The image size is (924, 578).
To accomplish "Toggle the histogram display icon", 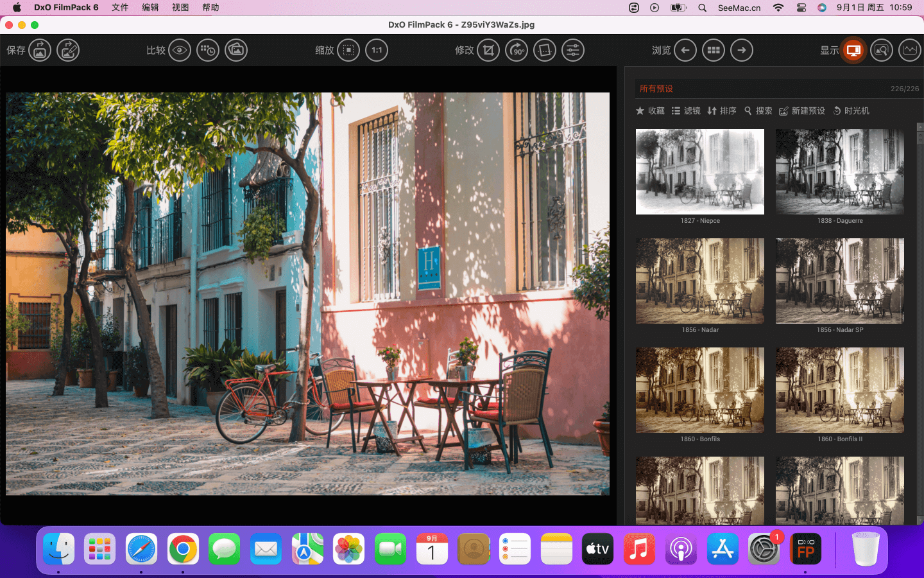I will pos(910,50).
